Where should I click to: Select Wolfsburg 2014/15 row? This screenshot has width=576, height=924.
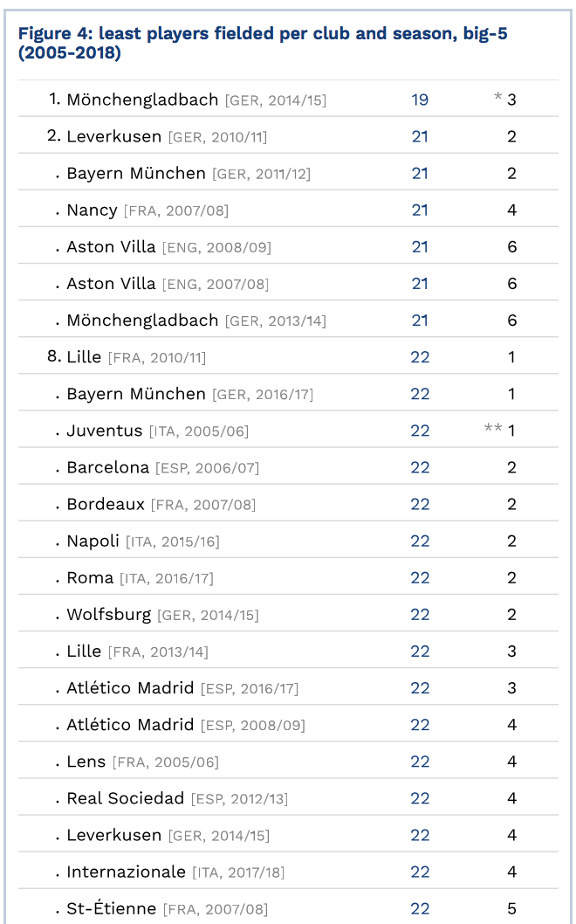point(288,614)
